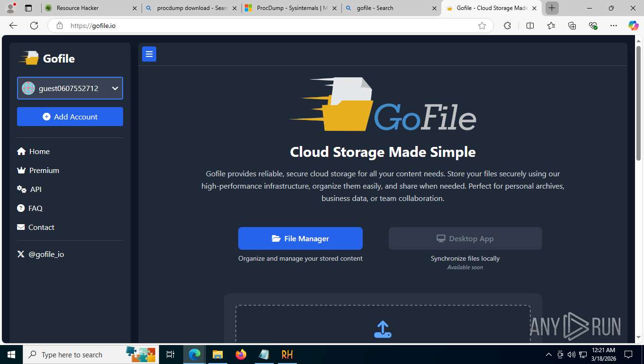Open the volume control in tray
The height and width of the screenshot is (364, 644).
pyautogui.click(x=572, y=355)
